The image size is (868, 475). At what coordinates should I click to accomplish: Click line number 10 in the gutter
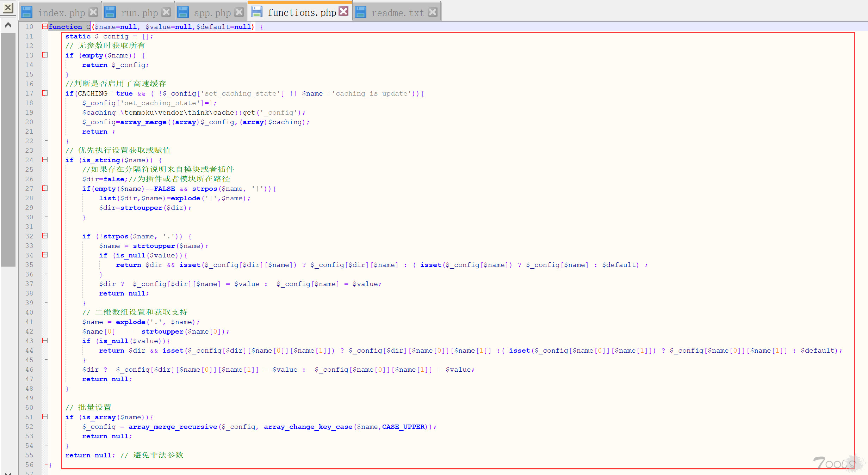click(x=29, y=27)
